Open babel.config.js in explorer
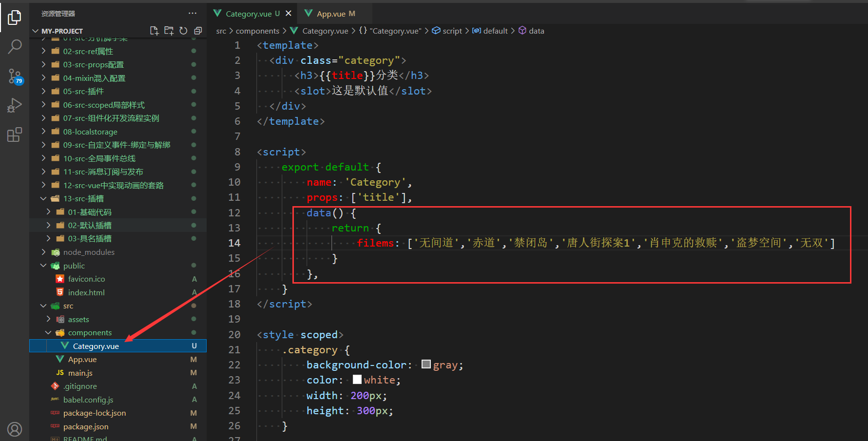This screenshot has height=441, width=868. coord(88,400)
